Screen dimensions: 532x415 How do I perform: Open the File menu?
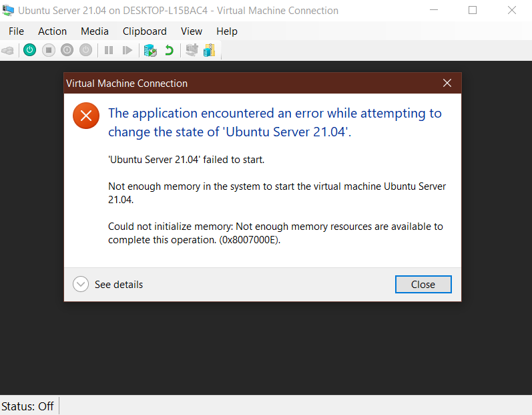[16, 31]
